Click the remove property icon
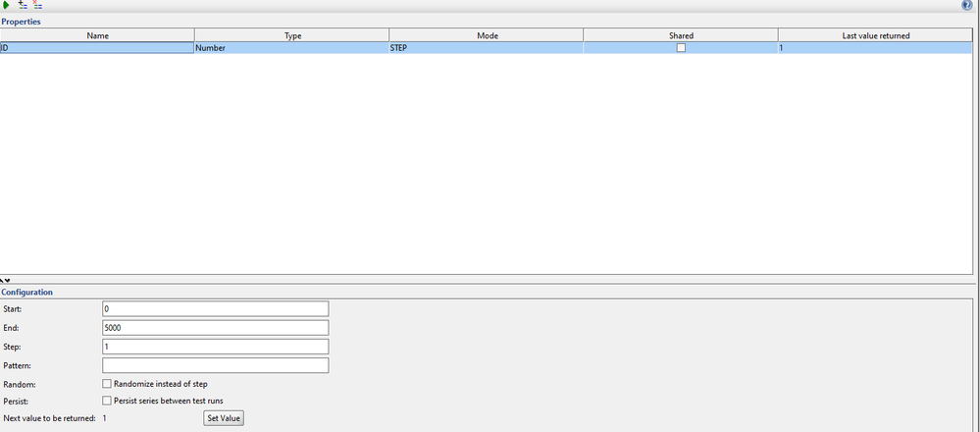 coord(37,5)
